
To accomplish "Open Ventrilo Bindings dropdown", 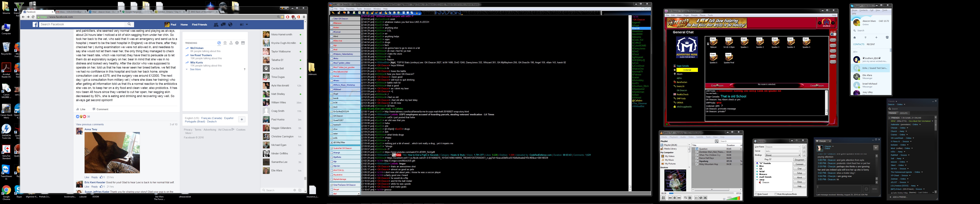I will tap(783, 155).
